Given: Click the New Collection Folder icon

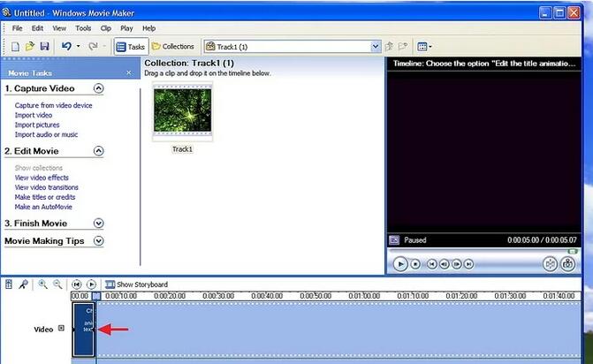Looking at the screenshot, I should 403,47.
